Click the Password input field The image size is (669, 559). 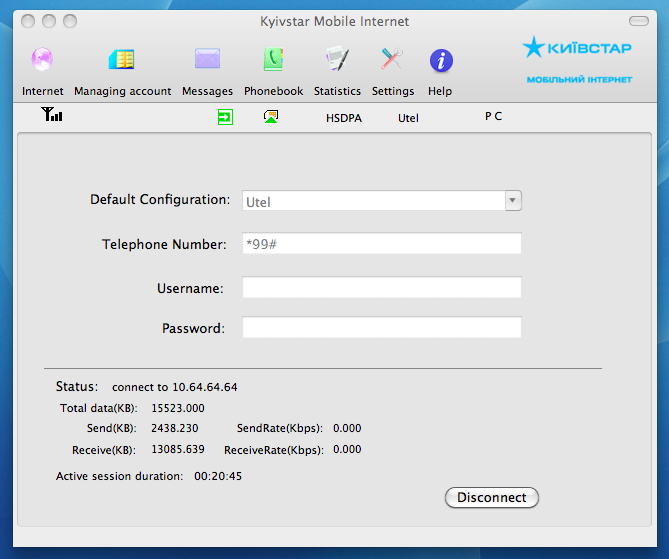click(x=381, y=327)
